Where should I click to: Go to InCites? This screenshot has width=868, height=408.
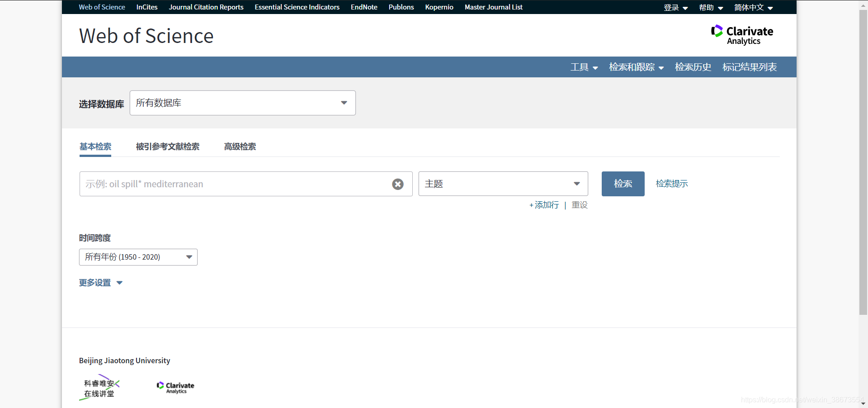click(x=147, y=7)
